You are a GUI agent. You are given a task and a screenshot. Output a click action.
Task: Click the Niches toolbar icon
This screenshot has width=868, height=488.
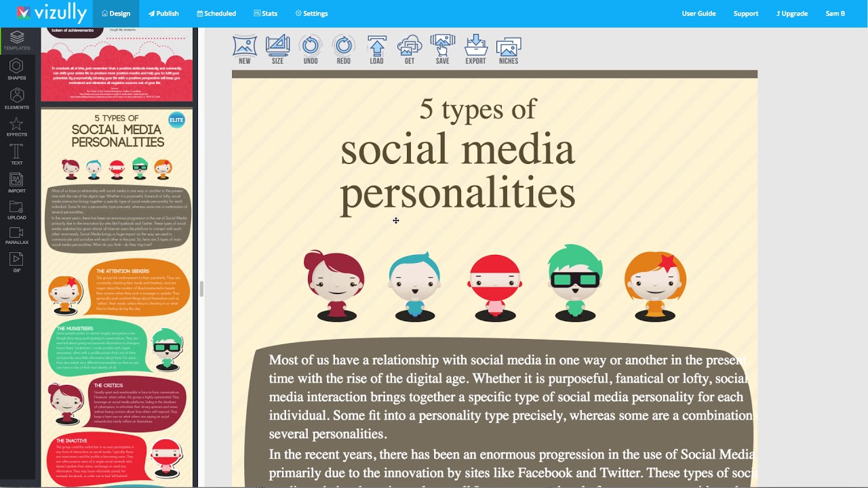pyautogui.click(x=509, y=50)
